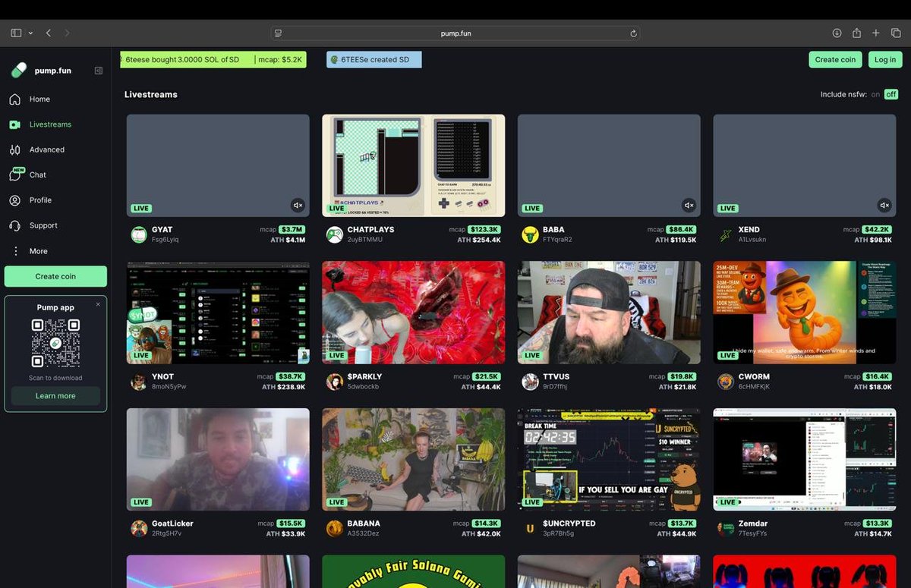Open the 6teese bought SD ticker
Image resolution: width=911 pixels, height=588 pixels.
coord(213,59)
